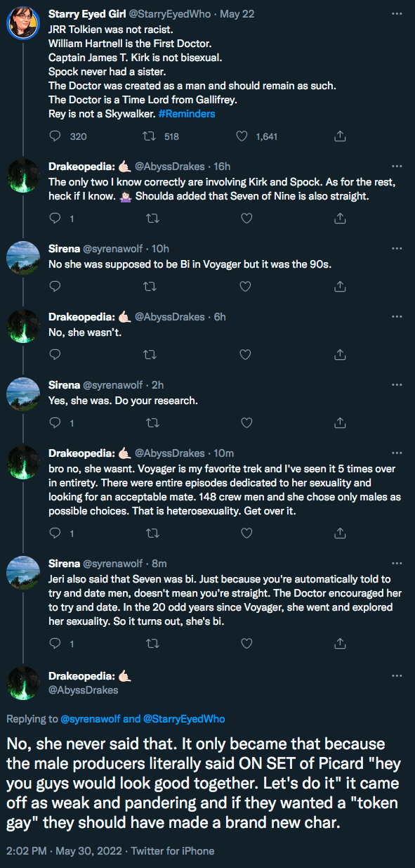The image size is (415, 868).
Task: Share Sirena's 8m reply
Action: click(340, 642)
